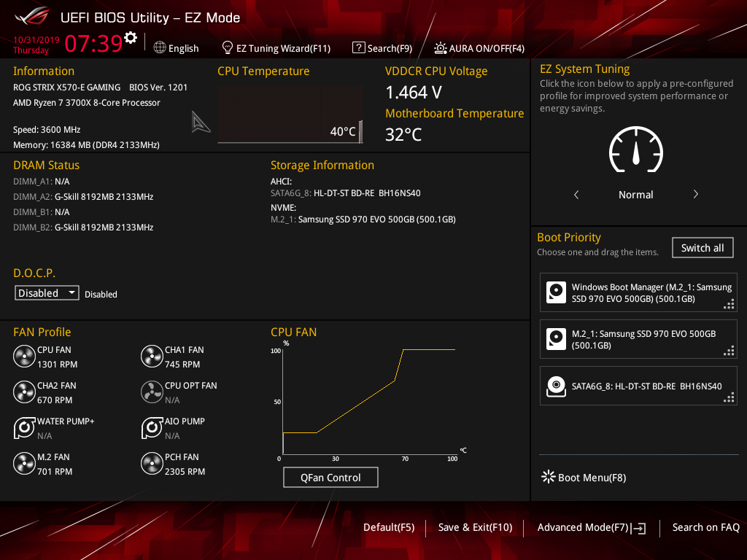This screenshot has height=560, width=747.
Task: Grab the M.2_1 Samsung SSD drag handle
Action: pyautogui.click(x=729, y=351)
